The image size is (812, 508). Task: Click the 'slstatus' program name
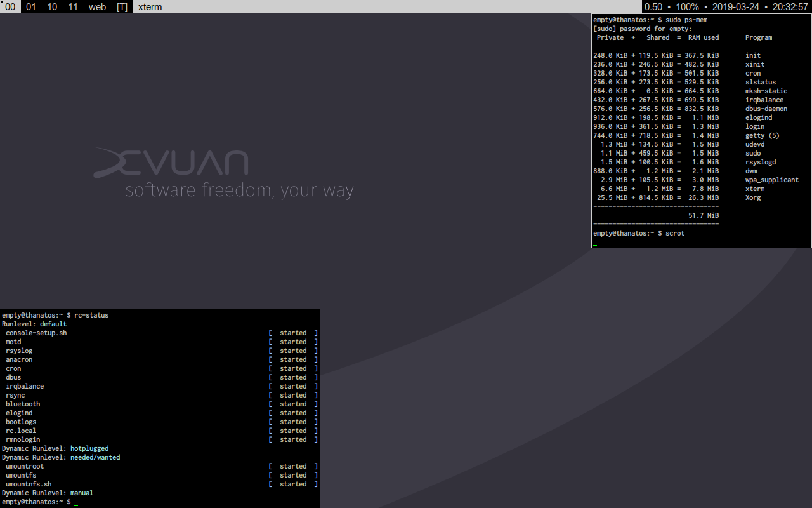[761, 82]
